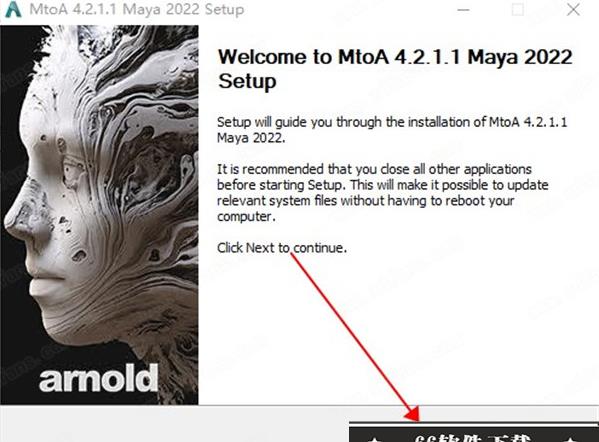
Task: Click the Arnold logo icon in title bar
Action: tap(13, 9)
